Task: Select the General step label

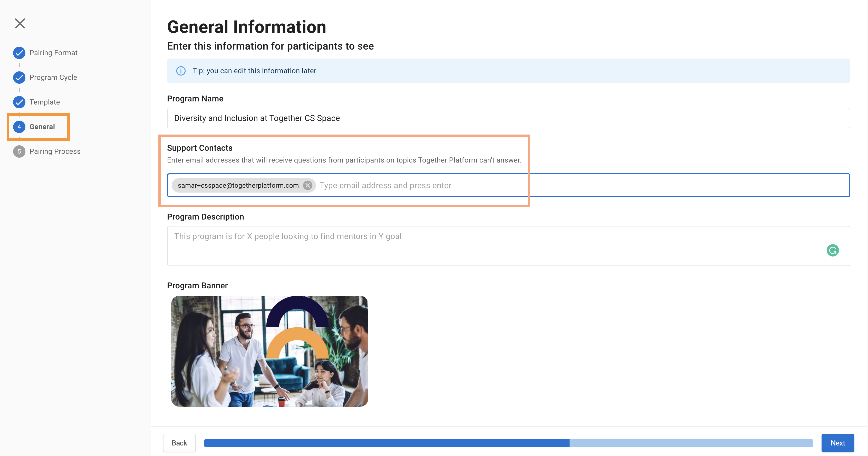Action: tap(42, 127)
